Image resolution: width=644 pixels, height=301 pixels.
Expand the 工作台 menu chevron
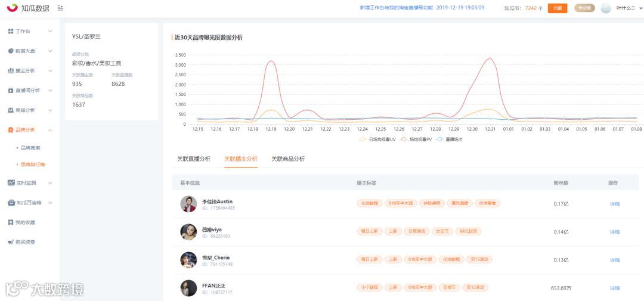[50, 31]
